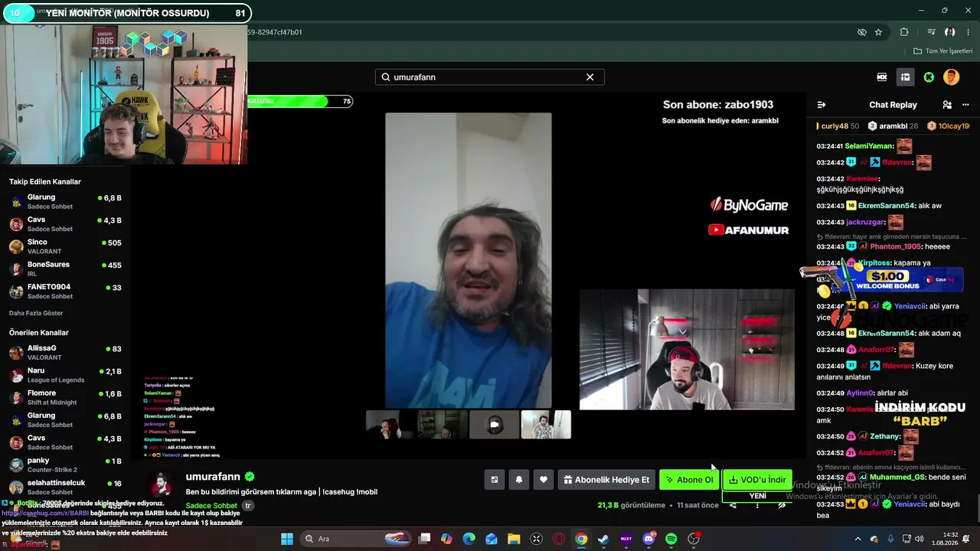The width and height of the screenshot is (980, 551).
Task: Click Abonelik Hediye Et button
Action: 606,480
